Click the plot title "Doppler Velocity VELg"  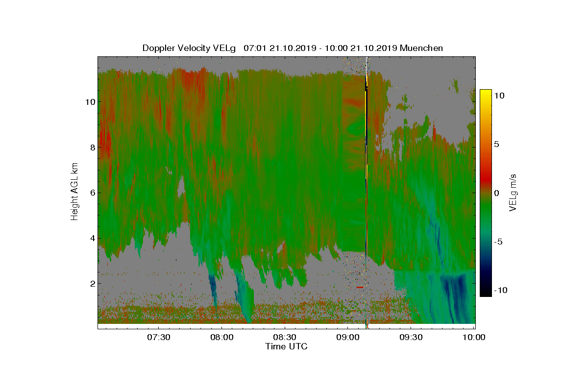[189, 48]
